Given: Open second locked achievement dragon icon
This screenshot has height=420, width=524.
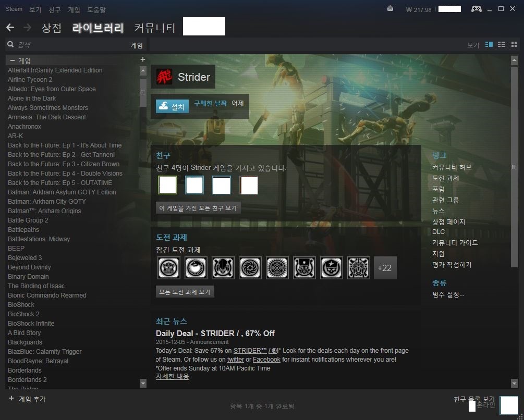Looking at the screenshot, I should [196, 268].
